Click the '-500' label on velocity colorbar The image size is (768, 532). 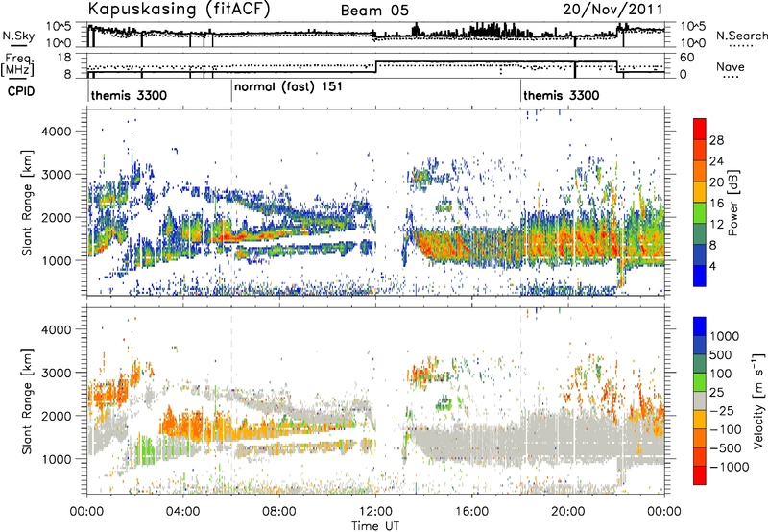(725, 448)
